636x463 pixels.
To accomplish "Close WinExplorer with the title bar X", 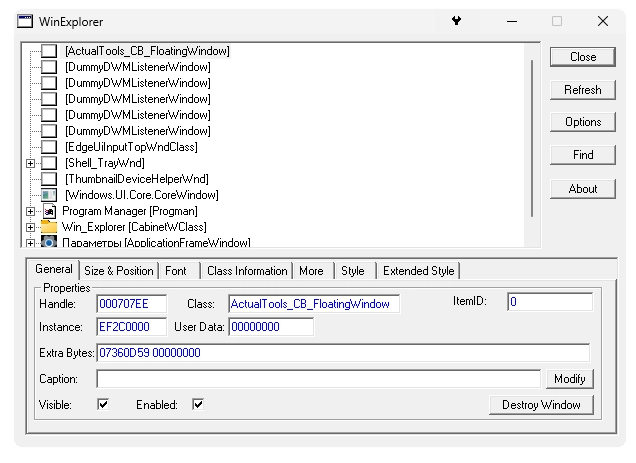I will point(603,21).
